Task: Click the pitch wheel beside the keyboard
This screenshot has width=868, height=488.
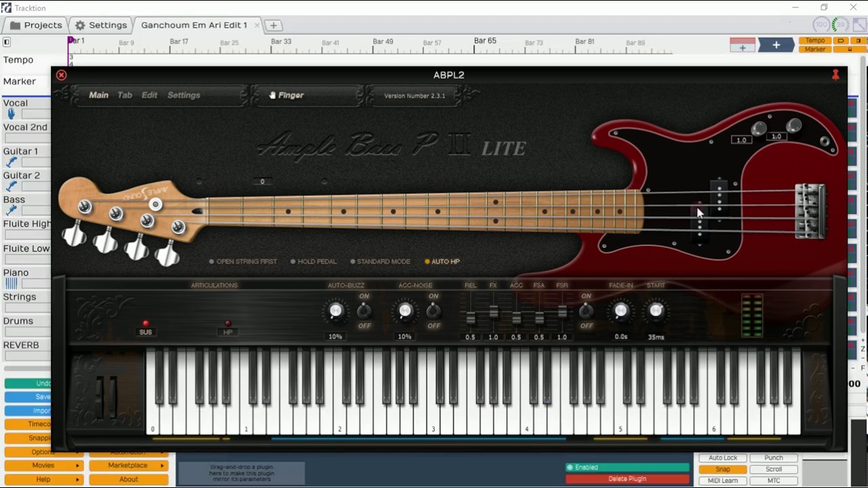Action: click(100, 397)
